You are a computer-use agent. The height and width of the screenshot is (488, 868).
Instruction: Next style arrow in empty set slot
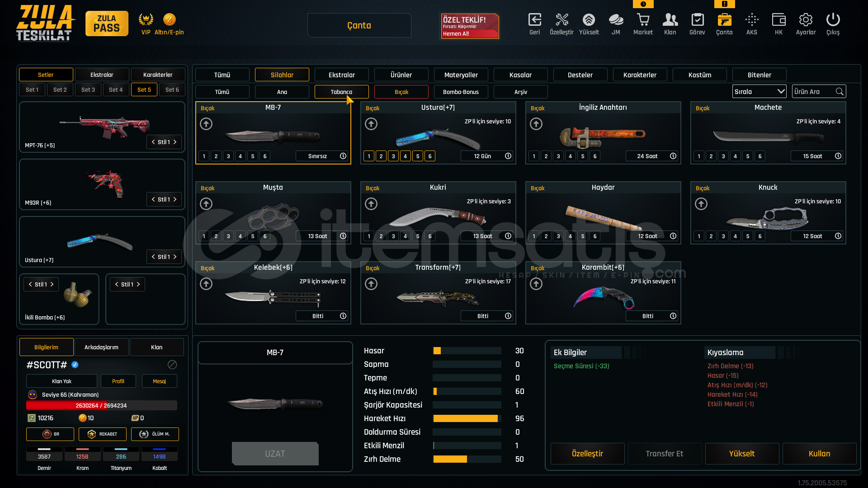pyautogui.click(x=138, y=284)
